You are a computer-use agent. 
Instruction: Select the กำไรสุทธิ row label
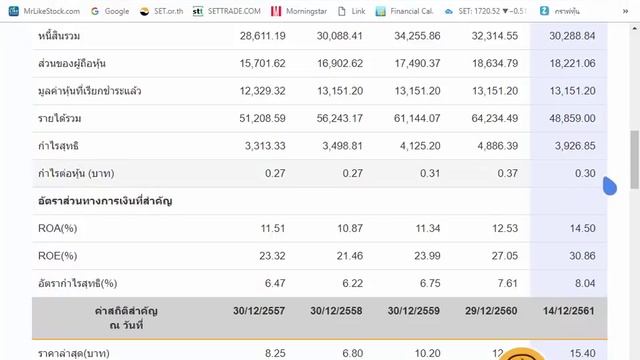[x=58, y=146]
